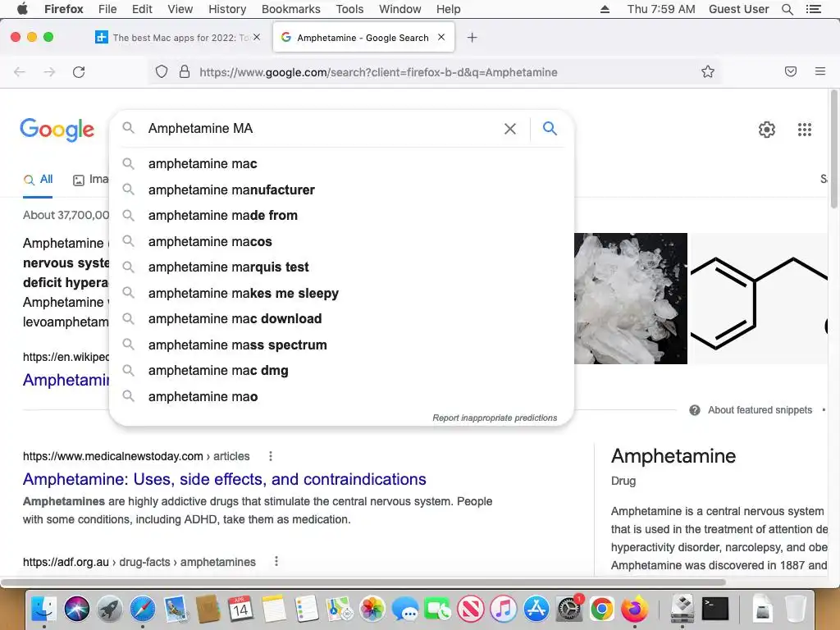Reload the current page
The height and width of the screenshot is (630, 840).
[79, 72]
